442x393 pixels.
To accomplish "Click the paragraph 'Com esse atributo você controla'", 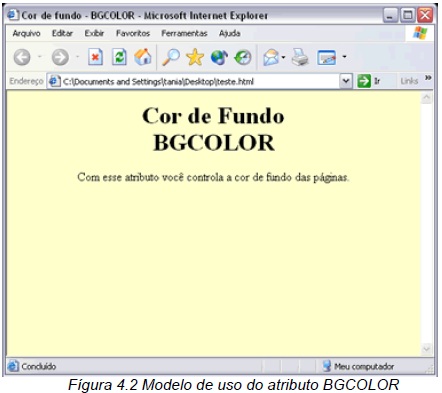I will click(213, 177).
